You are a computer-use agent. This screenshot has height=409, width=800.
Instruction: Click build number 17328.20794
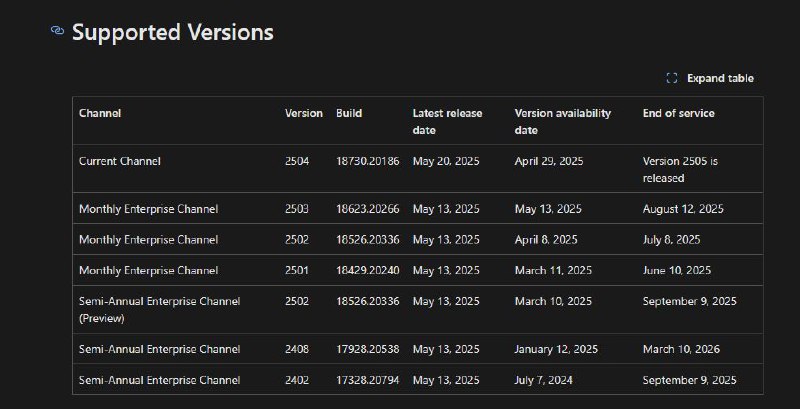click(367, 380)
